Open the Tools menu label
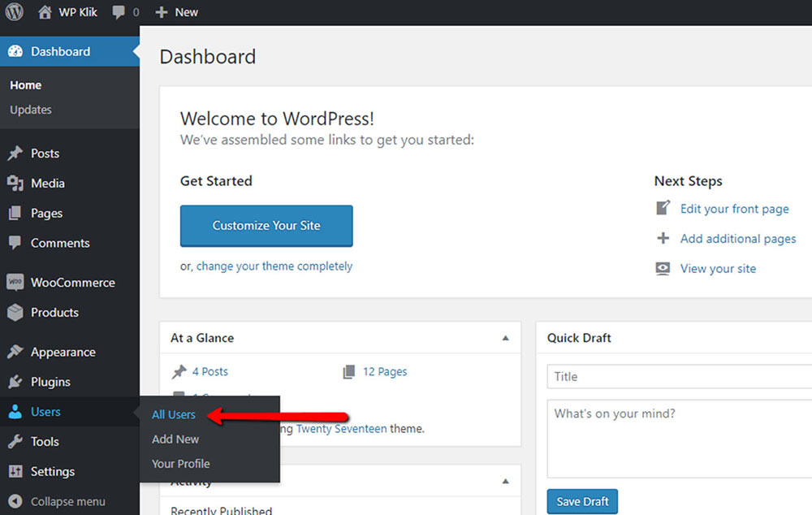Viewport: 812px width, 515px height. [x=45, y=442]
